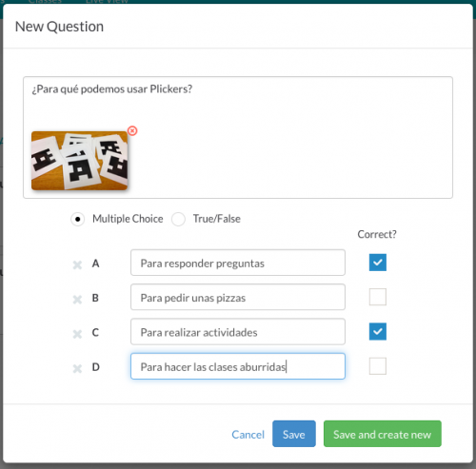The image size is (476, 469).
Task: Click answer C field 'Para realizar actividades'
Action: pyautogui.click(x=238, y=332)
